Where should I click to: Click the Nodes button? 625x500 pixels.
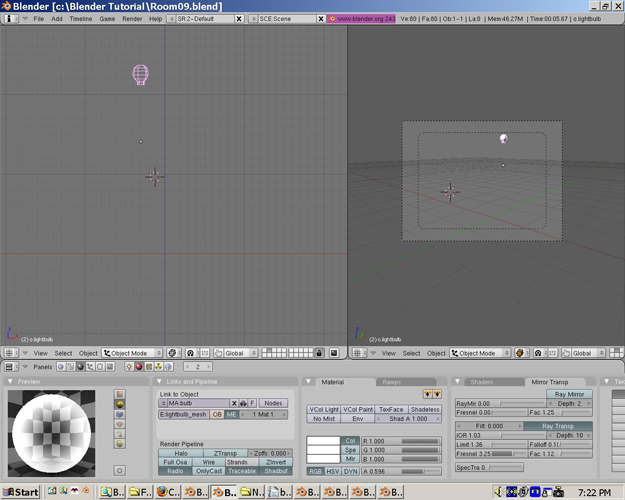[273, 403]
